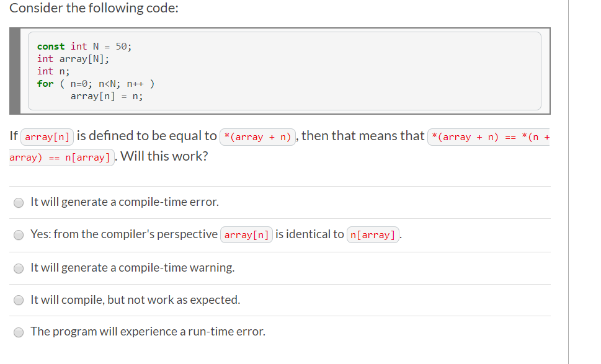601x364 pixels.
Task: Click the "array[n] = n;" assignment line
Action: pos(107,95)
